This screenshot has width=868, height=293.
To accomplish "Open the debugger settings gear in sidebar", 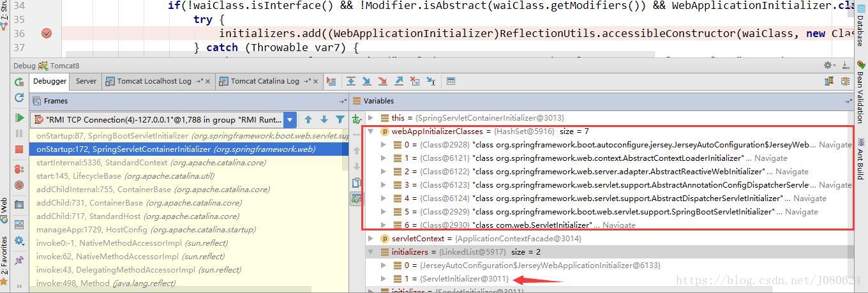I will click(x=19, y=241).
